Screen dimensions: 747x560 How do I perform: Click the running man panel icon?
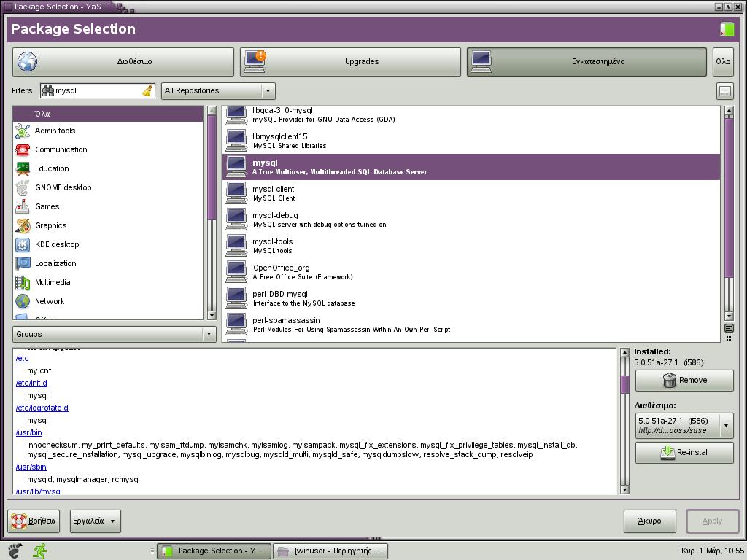(40, 551)
